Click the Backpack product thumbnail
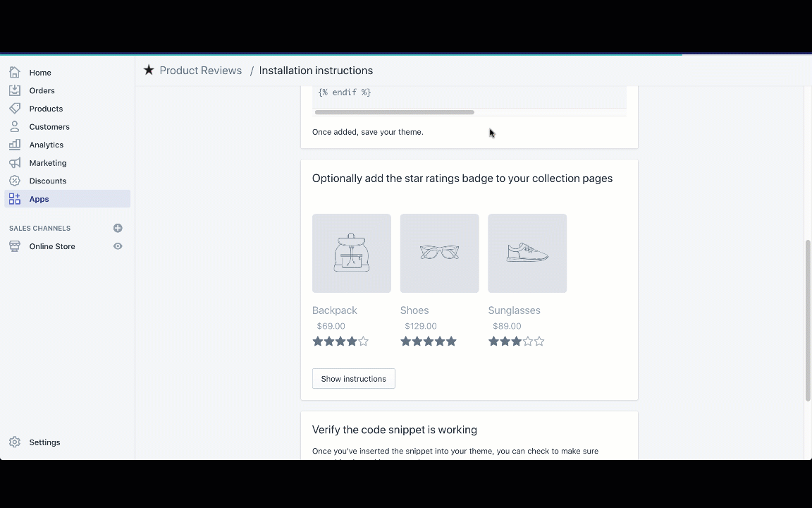812x508 pixels. (352, 253)
